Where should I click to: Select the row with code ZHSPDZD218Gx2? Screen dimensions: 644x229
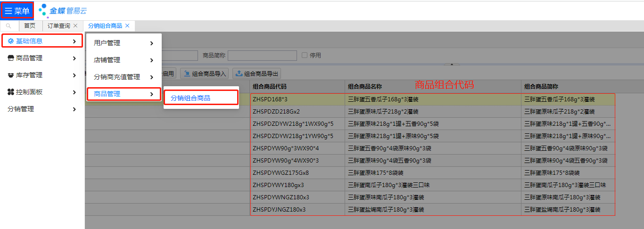[276, 112]
